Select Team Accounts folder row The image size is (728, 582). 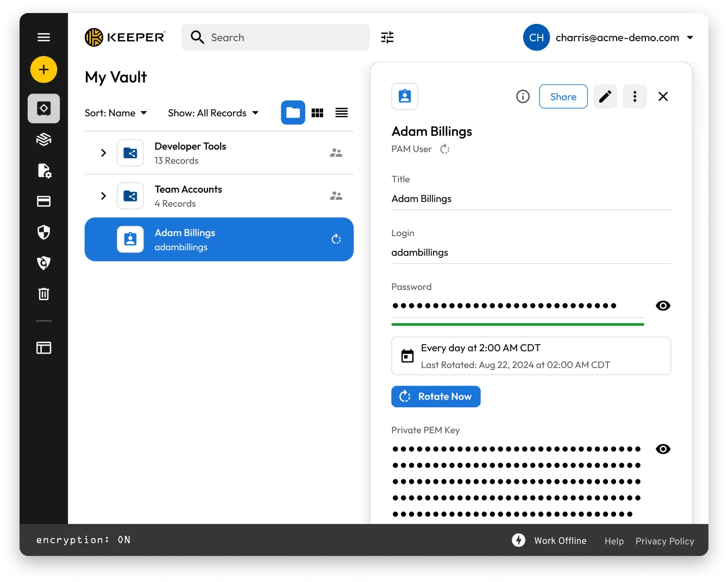point(219,195)
